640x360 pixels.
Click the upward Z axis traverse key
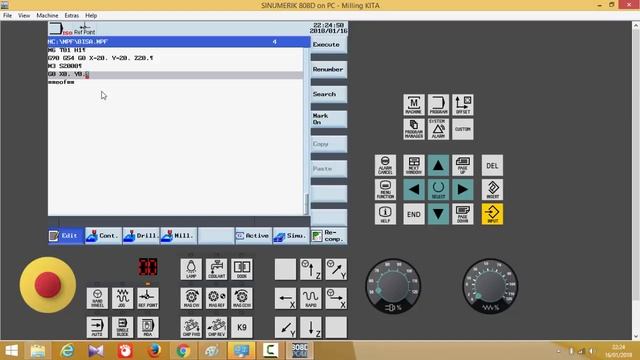tap(311, 269)
